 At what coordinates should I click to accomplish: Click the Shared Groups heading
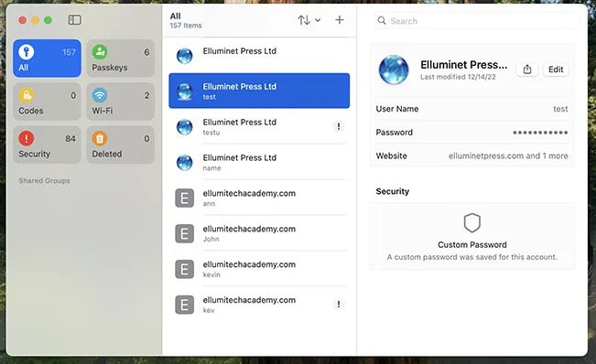click(44, 181)
